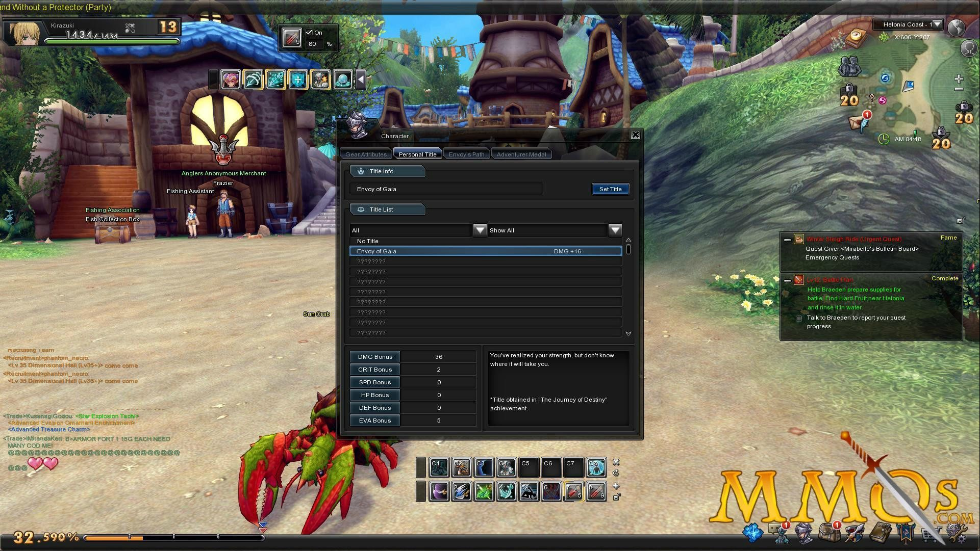Activate skill in hotbar slot C1
Viewport: 980px width, 551px height.
439,467
